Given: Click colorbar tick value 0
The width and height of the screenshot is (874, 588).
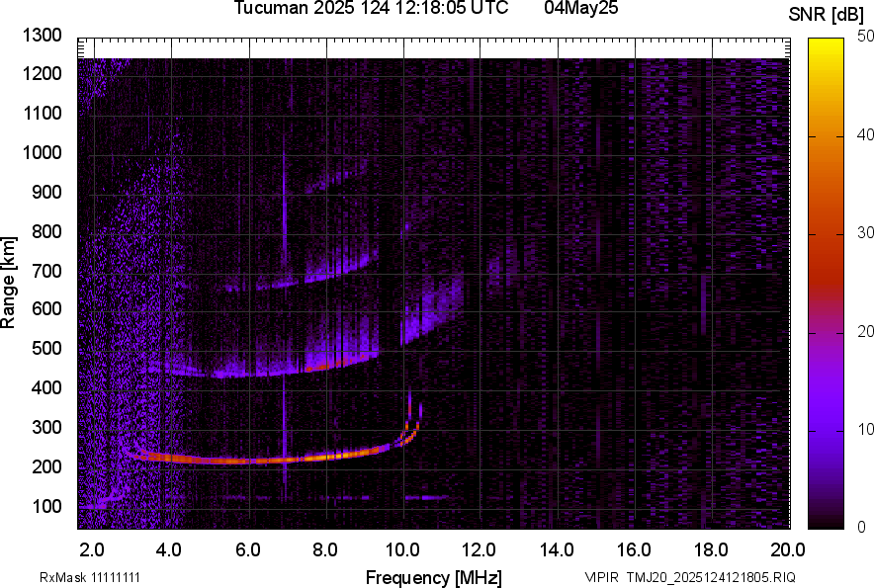Looking at the screenshot, I should coord(862,527).
